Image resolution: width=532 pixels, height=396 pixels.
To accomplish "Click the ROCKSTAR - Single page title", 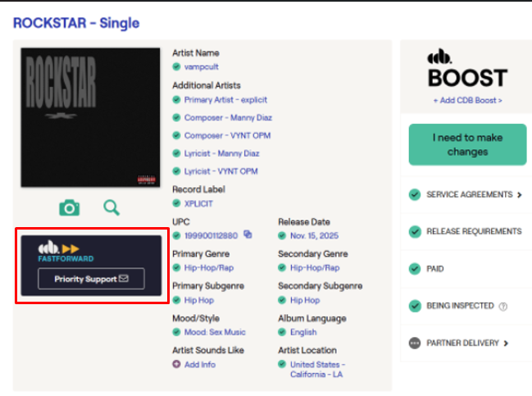I will 76,23.
